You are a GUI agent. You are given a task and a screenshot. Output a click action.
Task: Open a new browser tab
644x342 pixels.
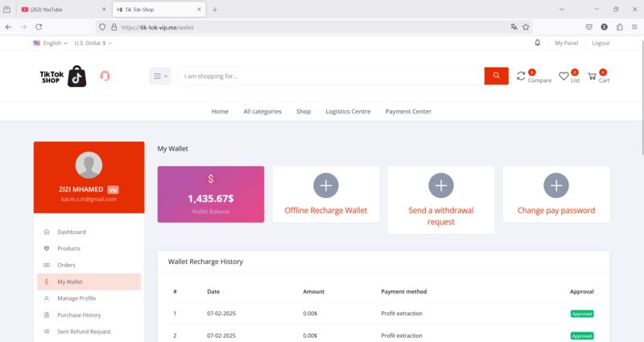point(215,10)
